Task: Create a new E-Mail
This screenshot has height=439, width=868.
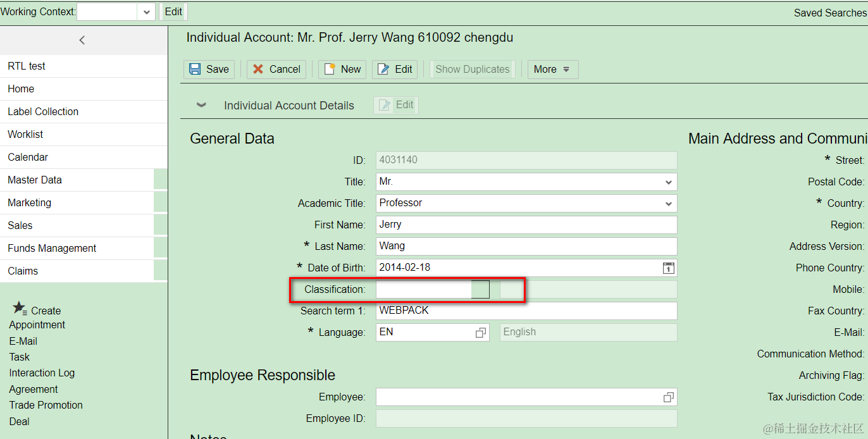Action: [23, 342]
